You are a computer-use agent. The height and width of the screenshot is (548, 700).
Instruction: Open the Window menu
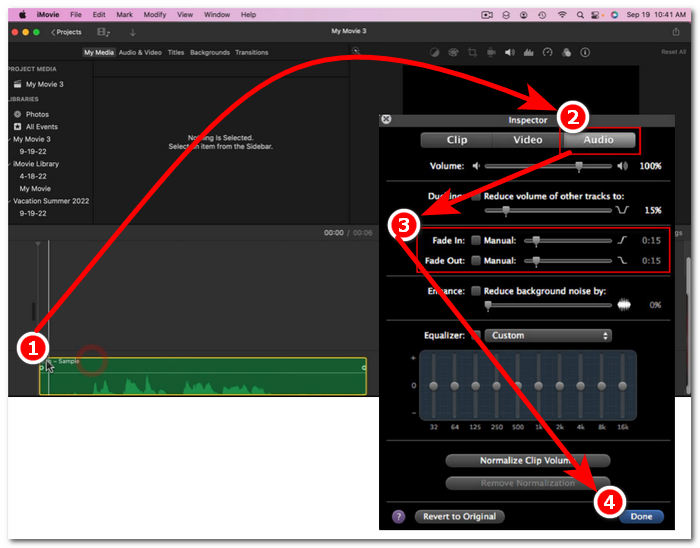(217, 15)
